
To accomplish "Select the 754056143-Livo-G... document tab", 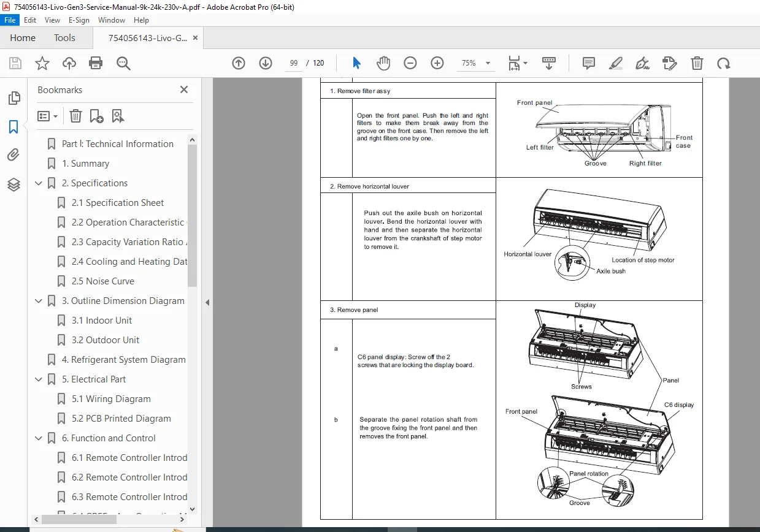I will point(148,38).
